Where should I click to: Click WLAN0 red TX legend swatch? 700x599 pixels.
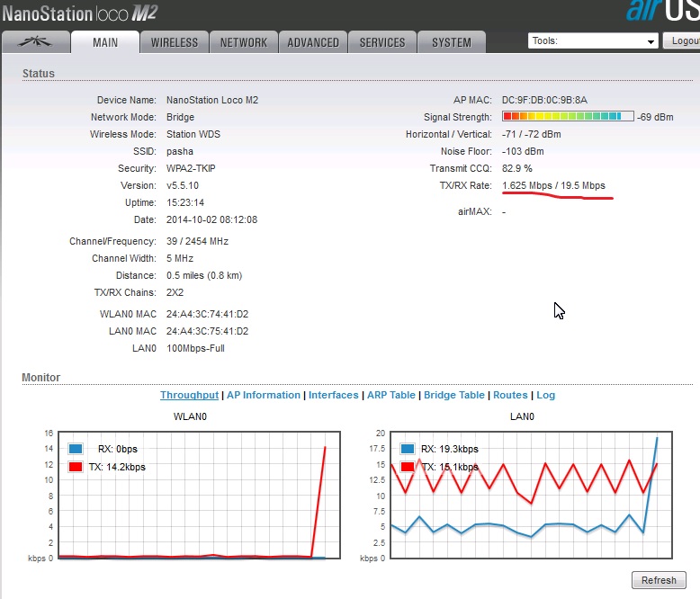(76, 467)
